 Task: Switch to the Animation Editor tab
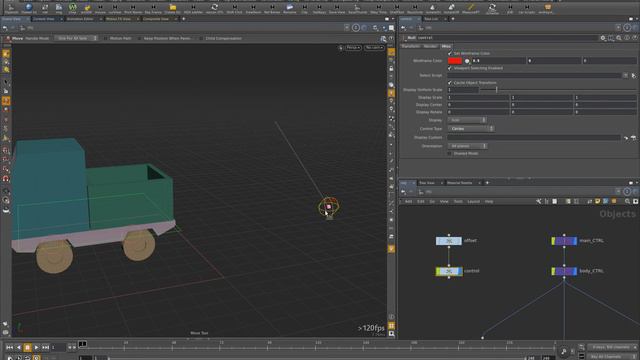point(80,19)
